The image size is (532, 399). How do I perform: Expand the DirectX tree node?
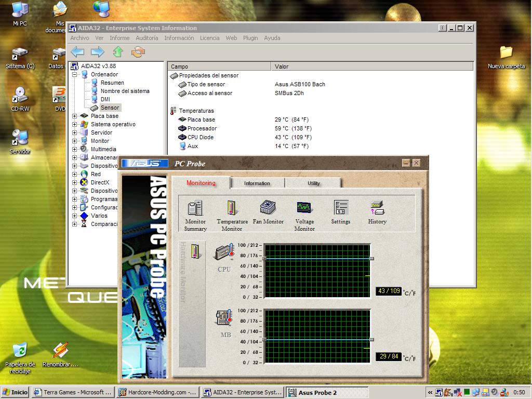(x=75, y=182)
